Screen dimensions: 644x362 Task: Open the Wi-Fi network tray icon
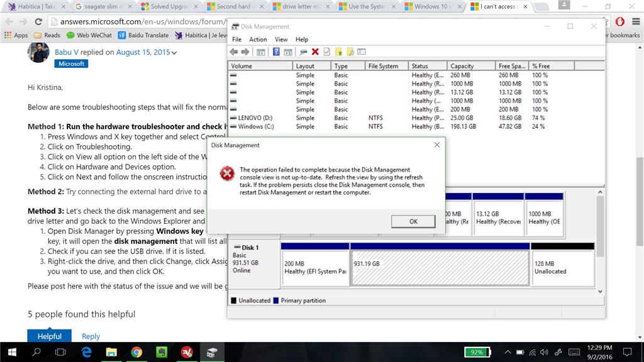point(532,352)
